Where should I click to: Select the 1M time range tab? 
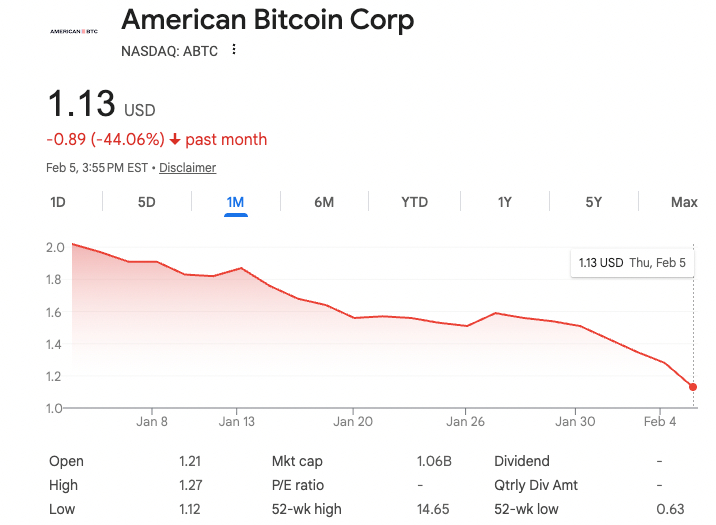[235, 202]
